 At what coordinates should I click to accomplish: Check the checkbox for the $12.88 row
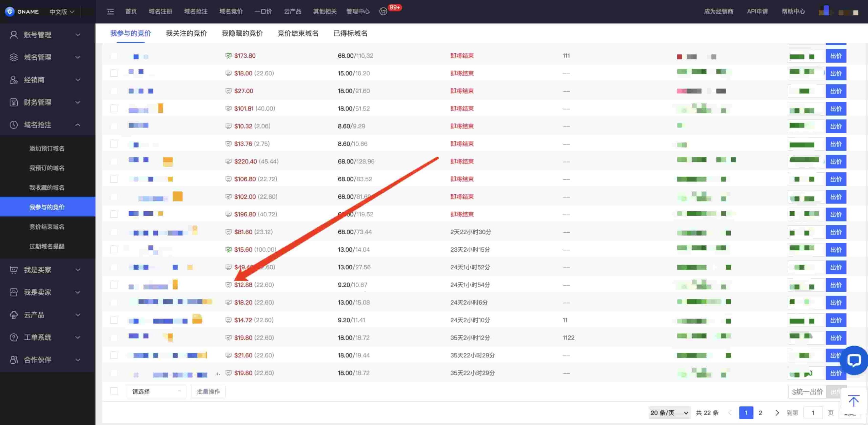(x=114, y=285)
